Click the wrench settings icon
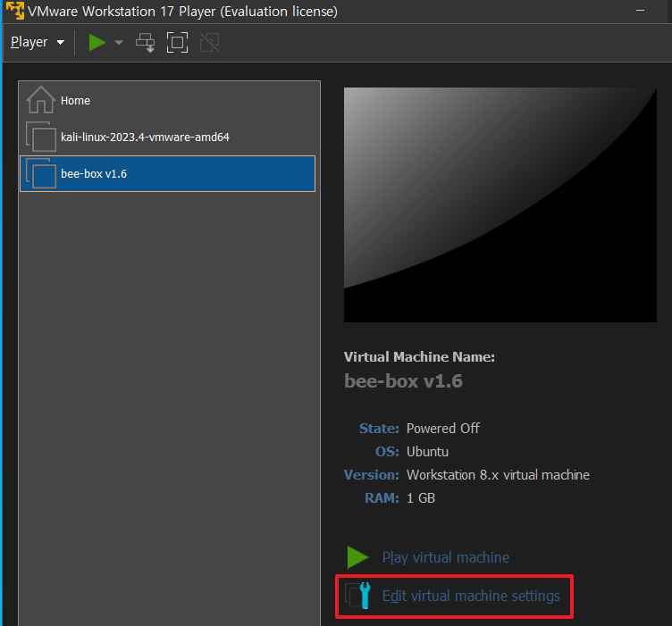Screen dimensions: 672x626 point(358,595)
